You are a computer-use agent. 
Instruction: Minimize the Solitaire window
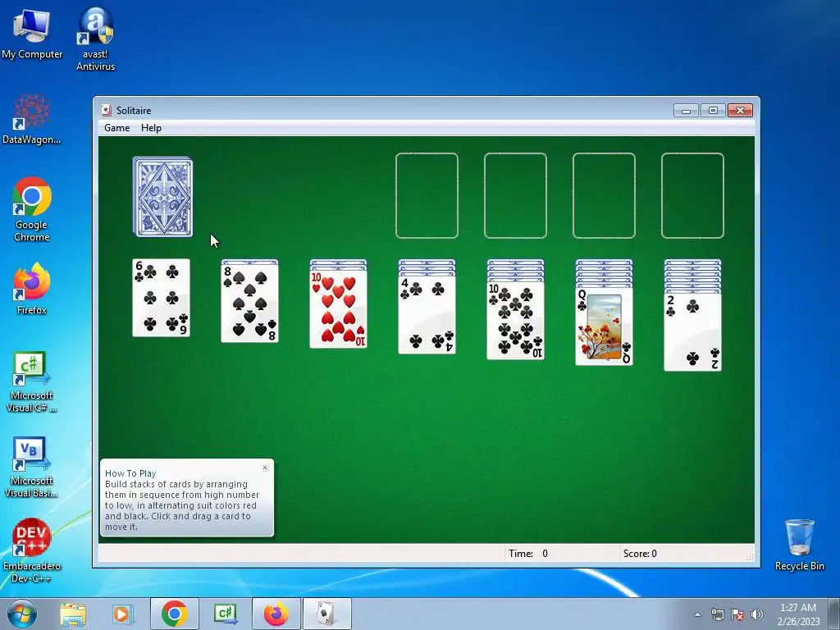pyautogui.click(x=686, y=111)
